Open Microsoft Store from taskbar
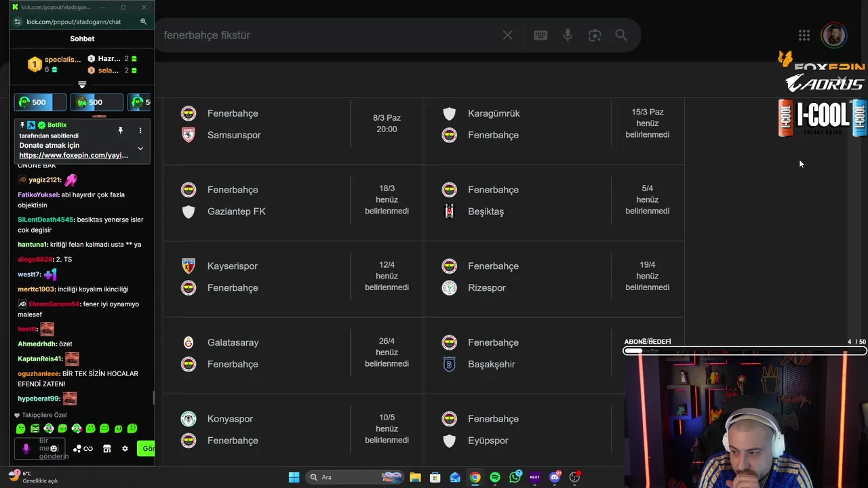The width and height of the screenshot is (868, 488). [x=435, y=477]
